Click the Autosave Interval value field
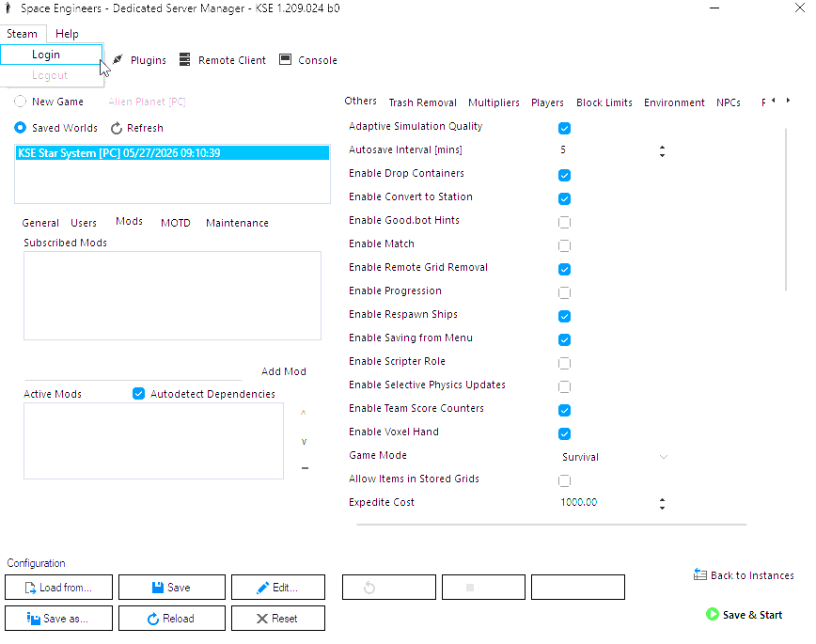 coord(606,149)
